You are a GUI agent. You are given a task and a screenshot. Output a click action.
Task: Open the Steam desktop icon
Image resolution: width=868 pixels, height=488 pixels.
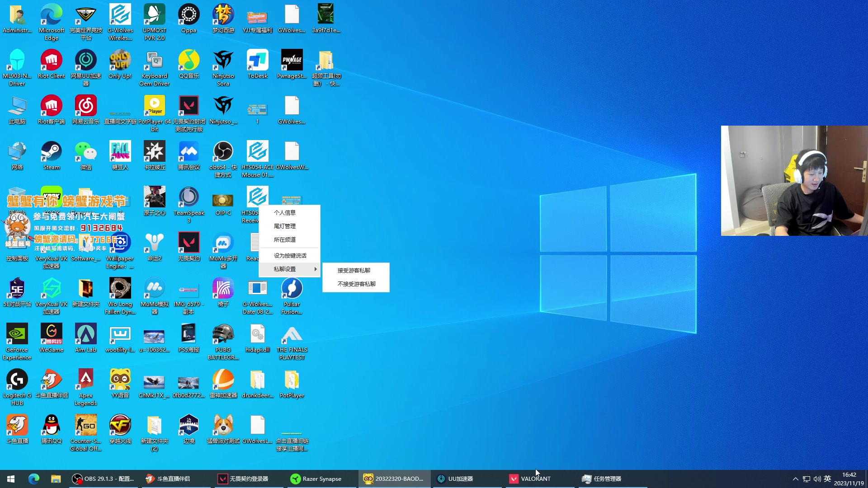(52, 152)
